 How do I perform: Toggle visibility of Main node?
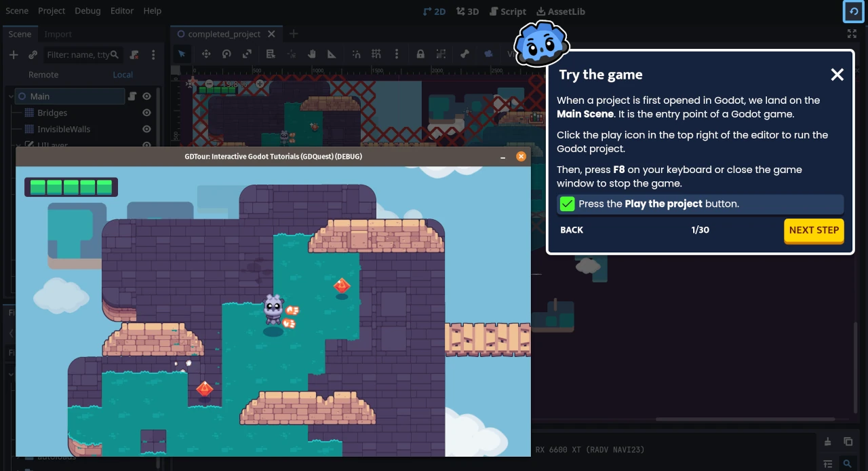(x=146, y=96)
